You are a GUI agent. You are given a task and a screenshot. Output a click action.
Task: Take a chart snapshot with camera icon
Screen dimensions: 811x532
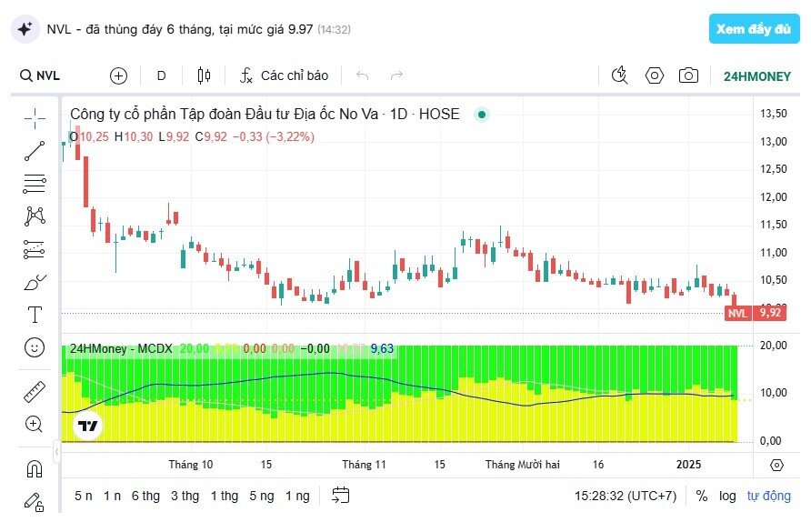pyautogui.click(x=688, y=75)
